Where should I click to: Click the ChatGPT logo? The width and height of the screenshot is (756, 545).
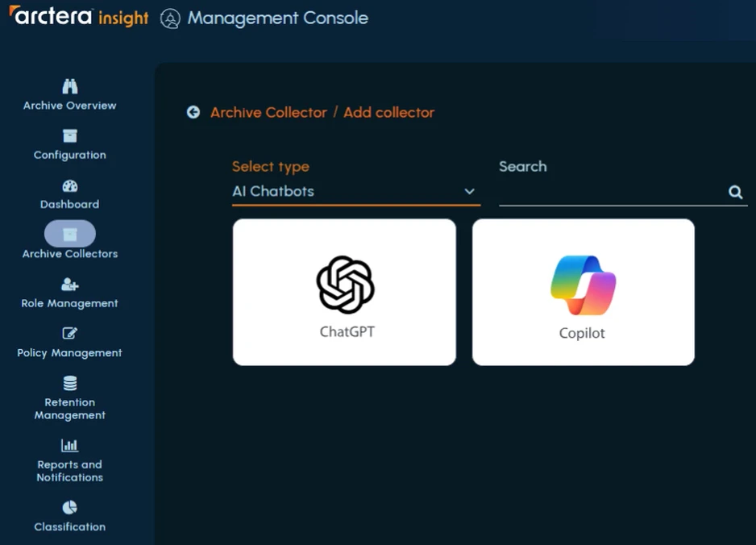point(345,285)
